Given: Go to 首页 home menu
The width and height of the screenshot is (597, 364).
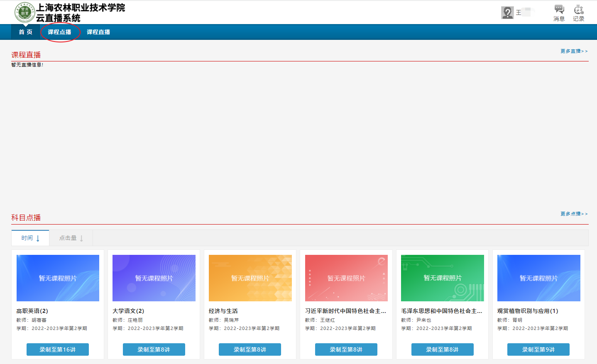Looking at the screenshot, I should 25,32.
